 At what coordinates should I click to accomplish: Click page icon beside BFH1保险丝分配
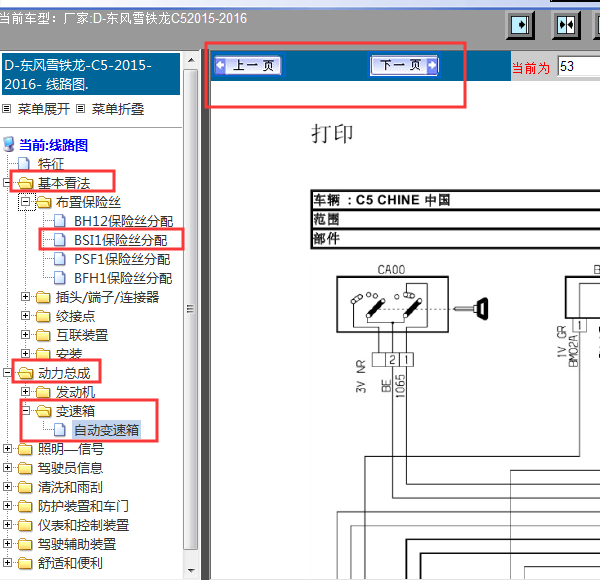60,278
